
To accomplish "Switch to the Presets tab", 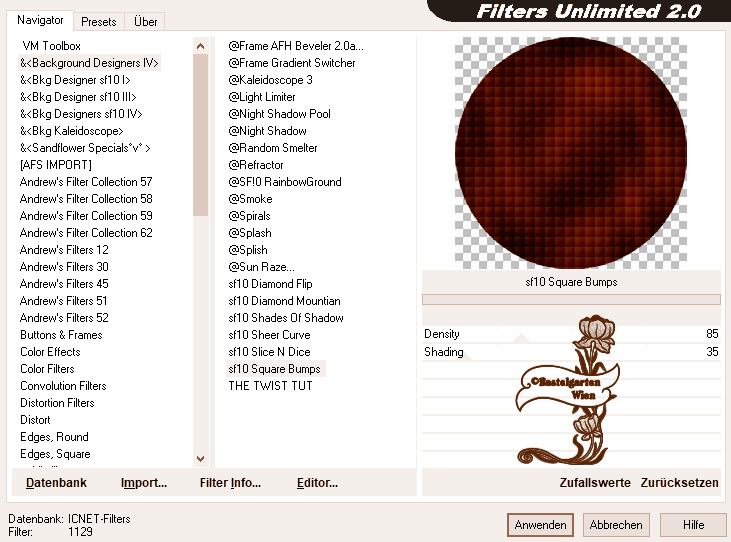I will [98, 21].
